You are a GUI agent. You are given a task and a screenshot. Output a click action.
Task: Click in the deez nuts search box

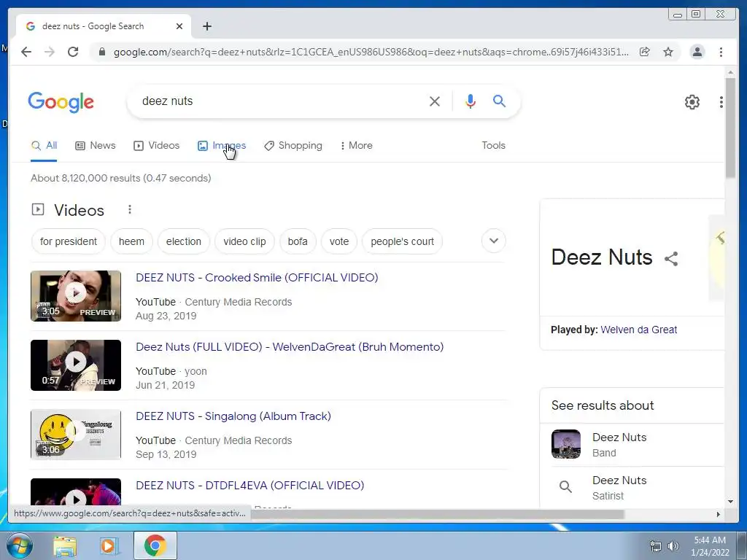[281, 101]
